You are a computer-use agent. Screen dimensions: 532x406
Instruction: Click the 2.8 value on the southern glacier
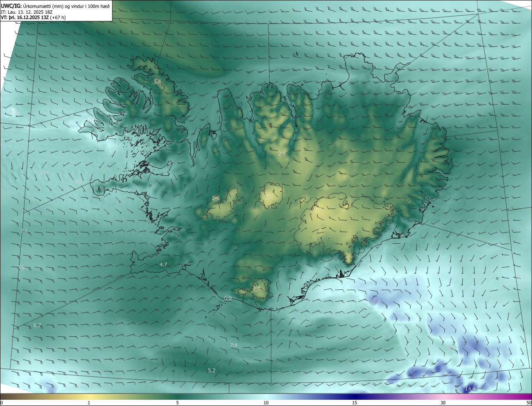click(x=256, y=288)
